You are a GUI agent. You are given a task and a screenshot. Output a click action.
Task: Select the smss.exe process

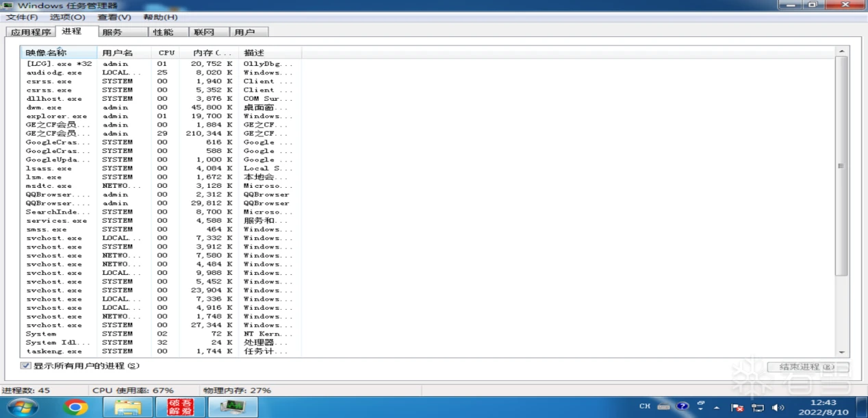pos(161,230)
